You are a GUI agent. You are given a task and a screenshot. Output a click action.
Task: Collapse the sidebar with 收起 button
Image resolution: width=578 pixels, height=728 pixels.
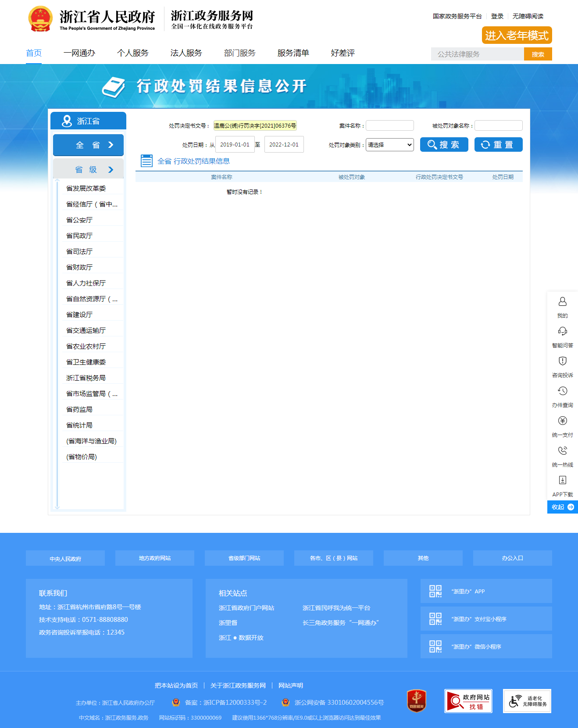tap(562, 507)
